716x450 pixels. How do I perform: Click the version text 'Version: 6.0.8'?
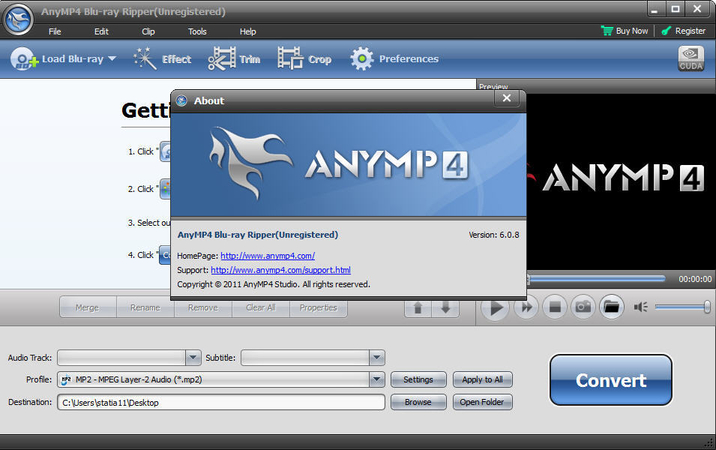[494, 235]
